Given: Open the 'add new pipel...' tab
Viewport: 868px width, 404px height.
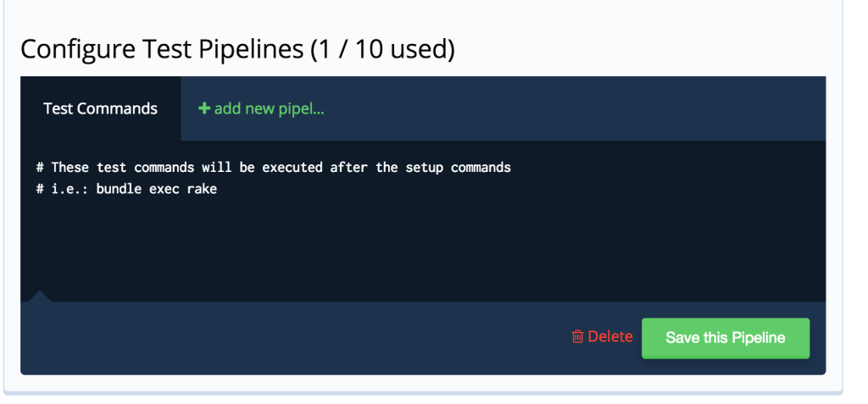Looking at the screenshot, I should coord(261,109).
